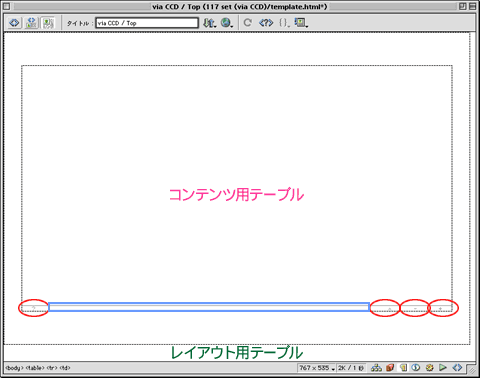This screenshot has width=480, height=378.
Task: Open the Preview in Browser globe menu
Action: (227, 23)
